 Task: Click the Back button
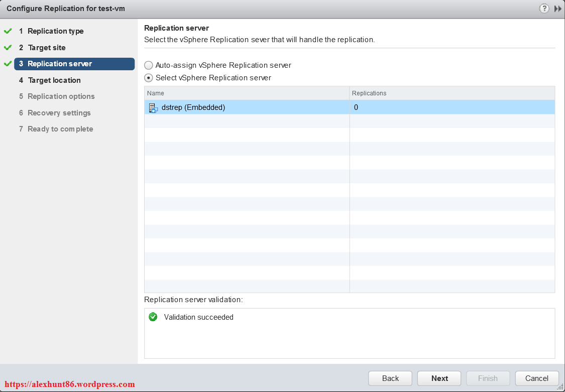(390, 378)
